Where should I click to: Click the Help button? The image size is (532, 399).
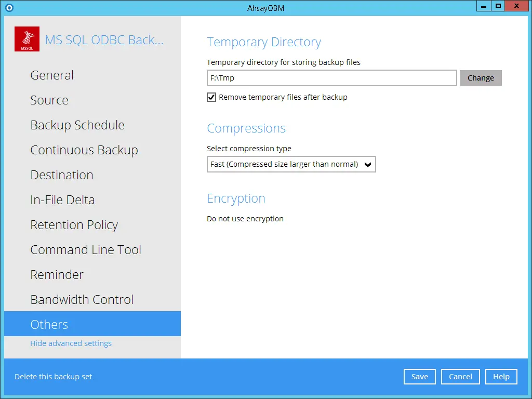coord(500,376)
